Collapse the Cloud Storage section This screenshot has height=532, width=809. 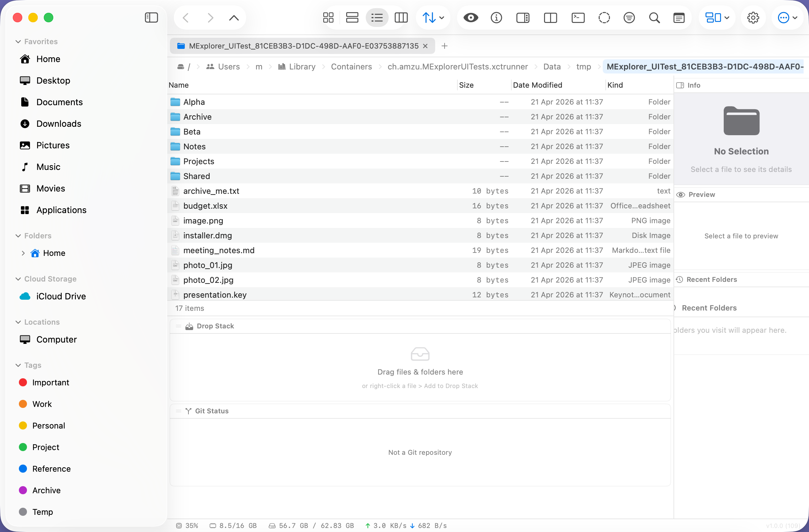point(18,279)
